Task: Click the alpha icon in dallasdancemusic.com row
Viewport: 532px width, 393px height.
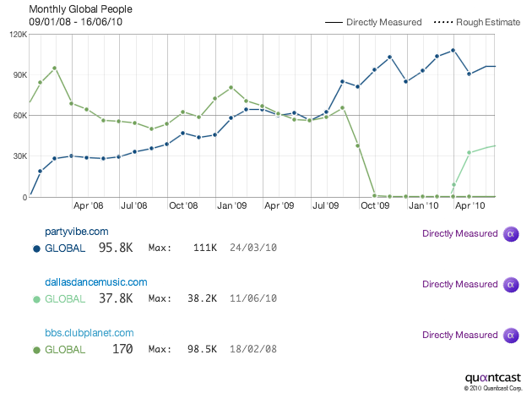Action: point(511,285)
